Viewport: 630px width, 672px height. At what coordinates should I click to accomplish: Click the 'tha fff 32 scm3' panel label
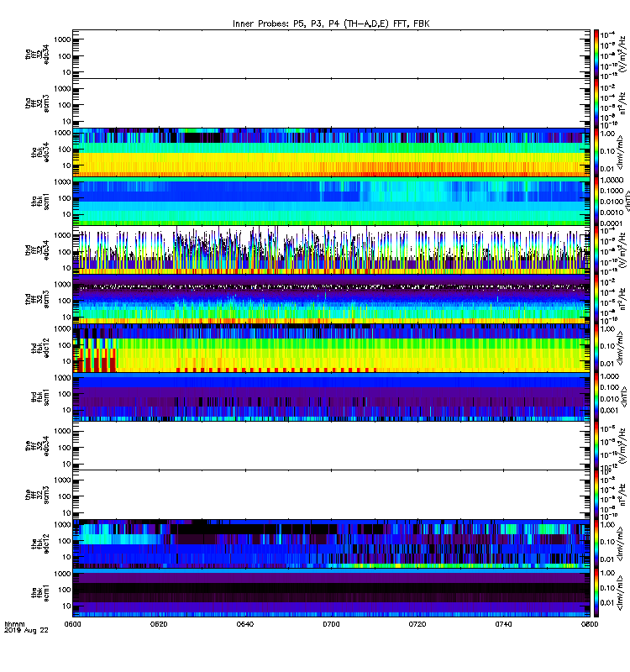pos(37,103)
